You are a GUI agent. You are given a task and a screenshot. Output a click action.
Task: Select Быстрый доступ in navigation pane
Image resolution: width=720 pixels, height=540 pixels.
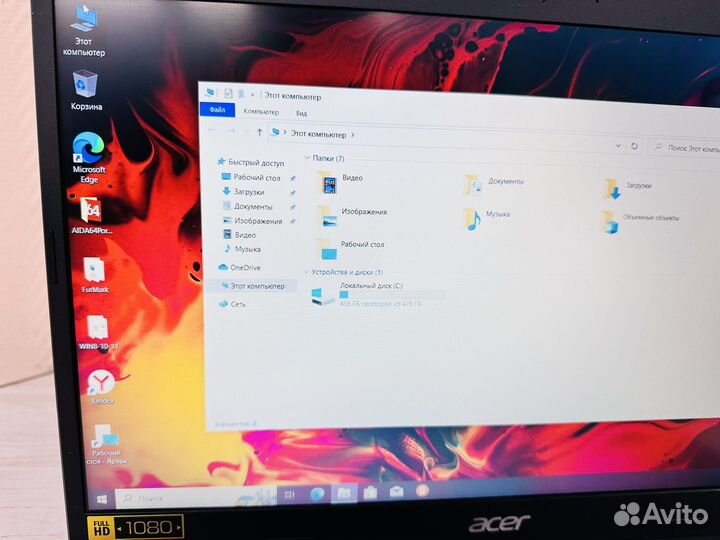[x=251, y=162]
